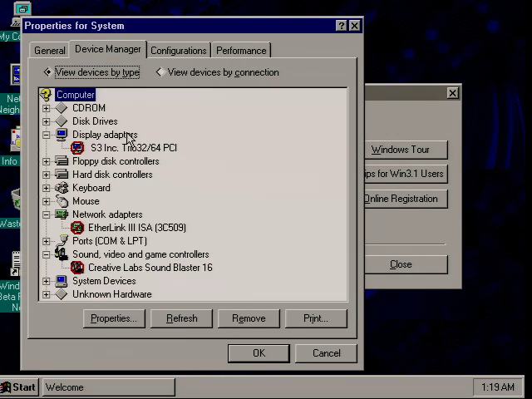Expand the System Devices branch

pos(47,281)
